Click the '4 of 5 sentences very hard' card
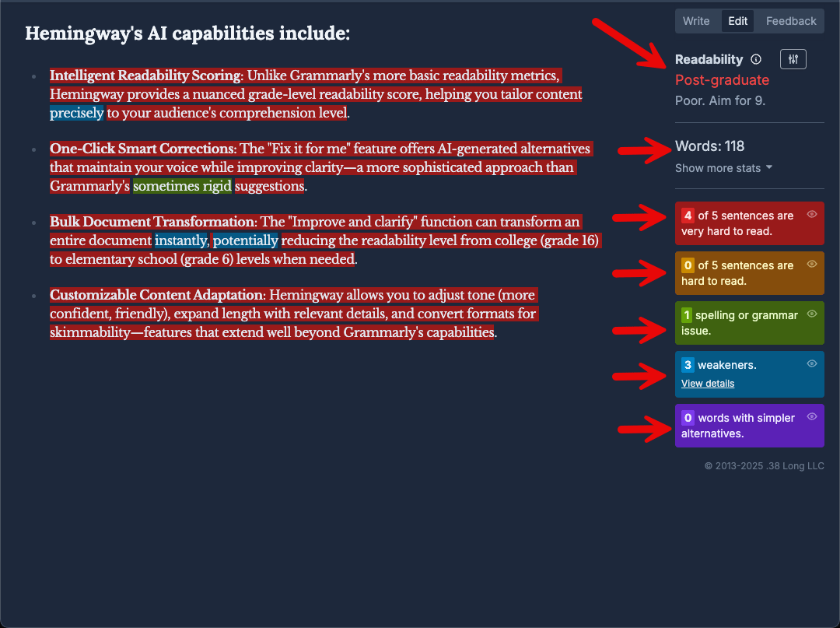The width and height of the screenshot is (840, 628). pyautogui.click(x=750, y=223)
